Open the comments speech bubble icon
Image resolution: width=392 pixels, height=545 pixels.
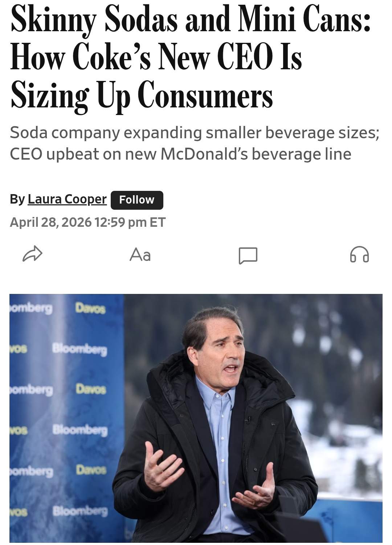click(248, 255)
